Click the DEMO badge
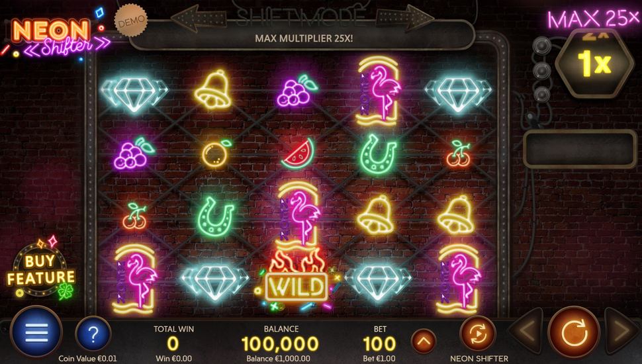642x364 pixels. tap(131, 20)
